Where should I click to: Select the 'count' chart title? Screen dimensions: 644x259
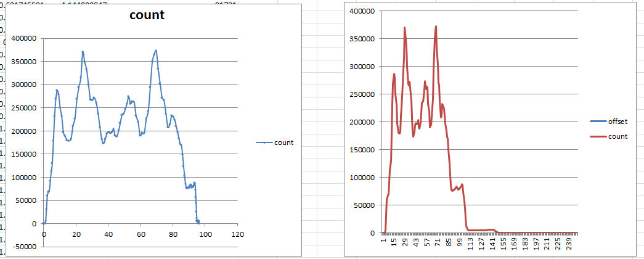click(147, 15)
